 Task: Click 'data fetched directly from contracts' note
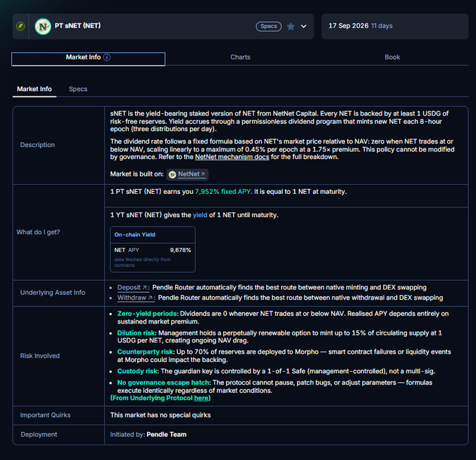coord(142,263)
